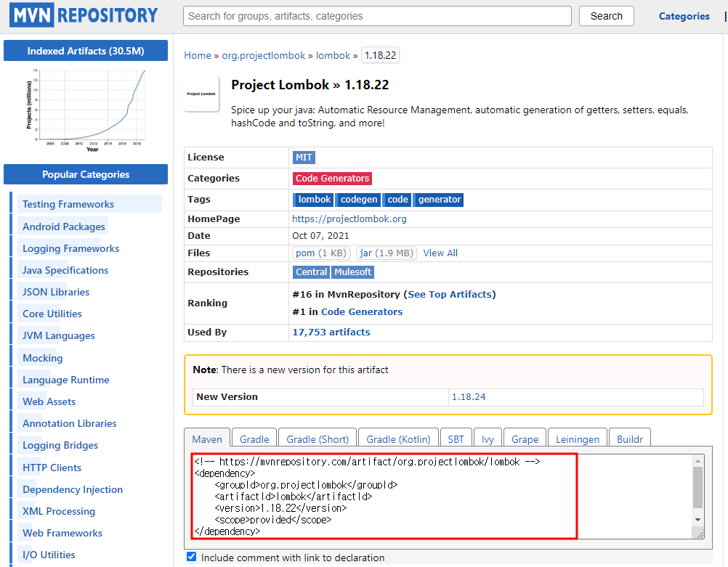Click the MIT license badge
The width and height of the screenshot is (728, 567).
pyautogui.click(x=304, y=158)
